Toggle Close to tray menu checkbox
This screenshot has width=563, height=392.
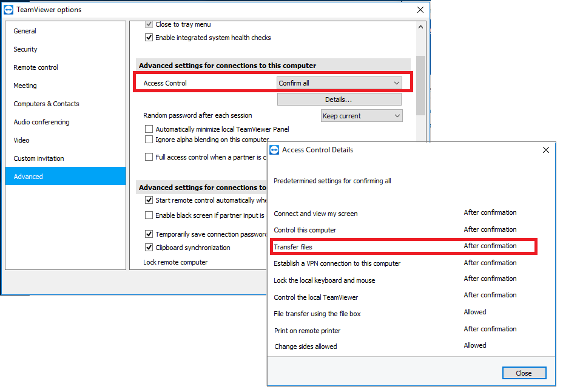tap(149, 24)
